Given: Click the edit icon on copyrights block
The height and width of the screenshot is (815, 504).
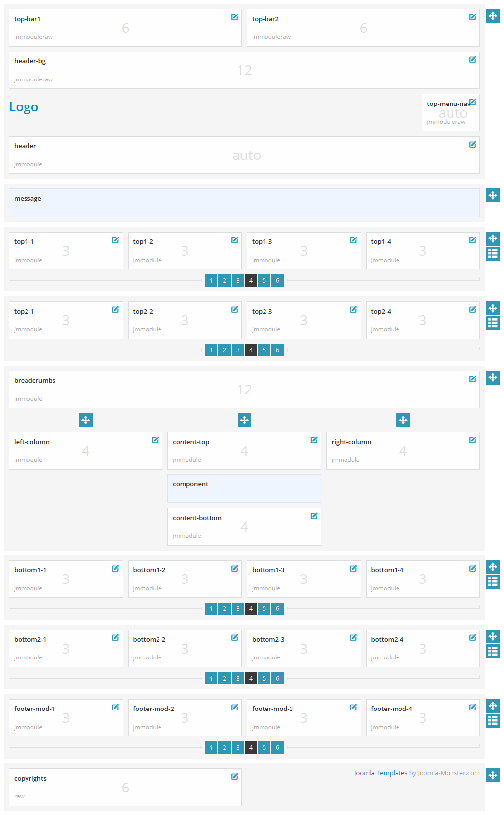Looking at the screenshot, I should (x=235, y=777).
